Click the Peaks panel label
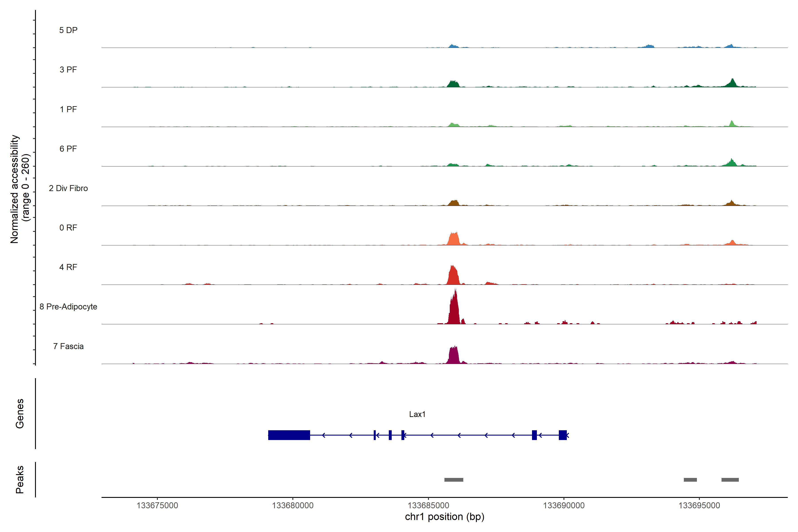This screenshot has width=798, height=532. click(20, 479)
